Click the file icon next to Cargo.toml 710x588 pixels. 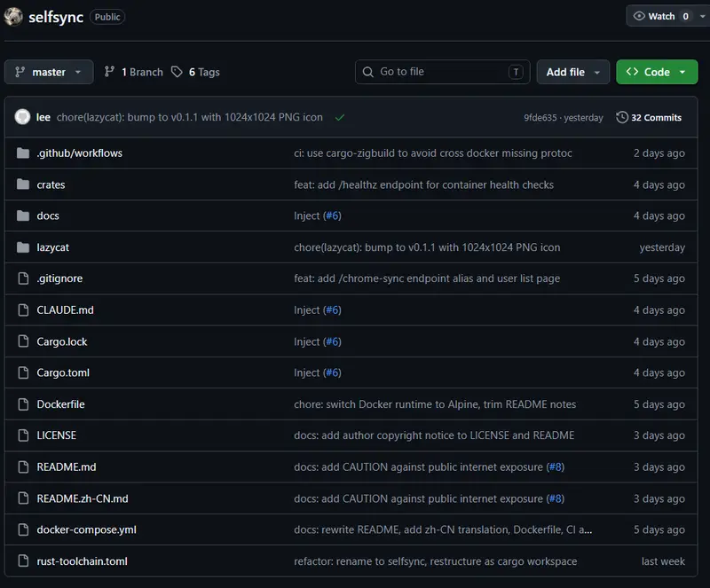[23, 372]
